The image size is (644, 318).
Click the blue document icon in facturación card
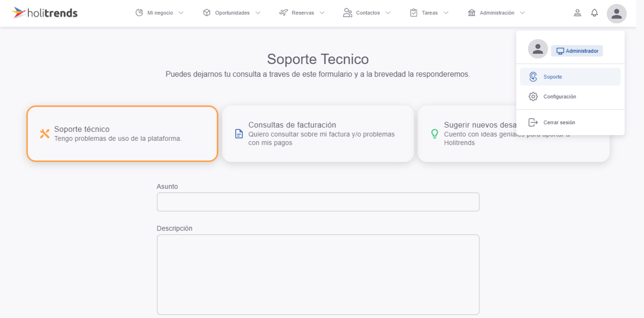(x=239, y=134)
